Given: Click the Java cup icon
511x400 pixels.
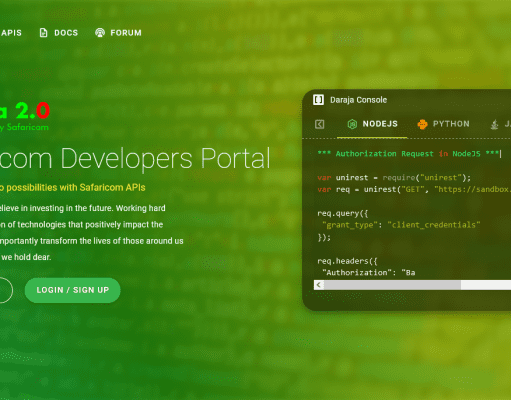Looking at the screenshot, I should coord(495,124).
